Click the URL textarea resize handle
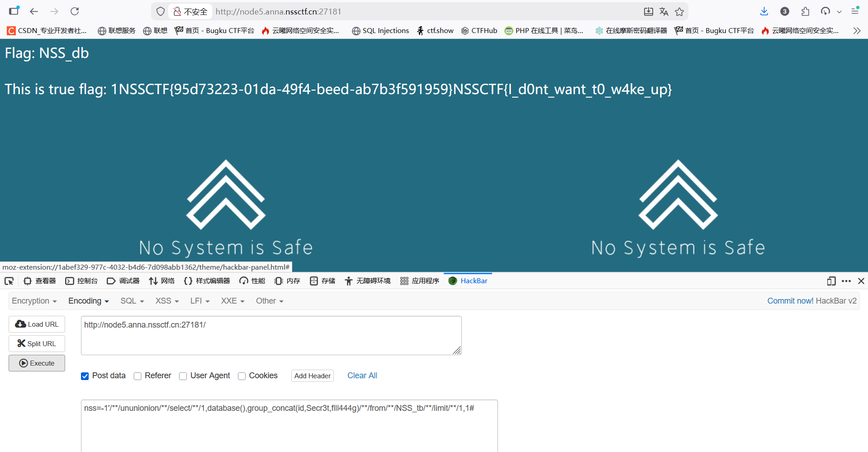This screenshot has height=452, width=868. 457,350
